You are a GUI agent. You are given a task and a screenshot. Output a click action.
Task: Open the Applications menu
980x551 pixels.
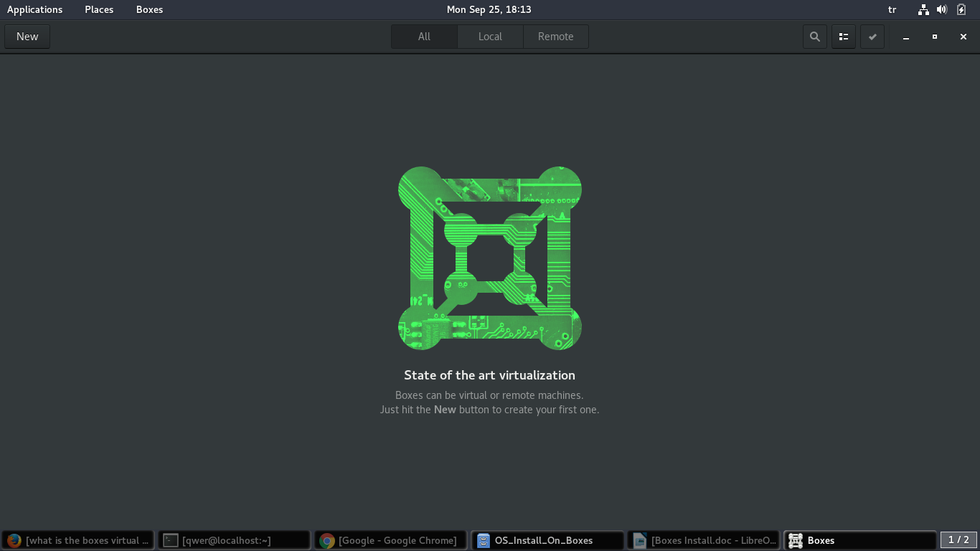pyautogui.click(x=34, y=9)
